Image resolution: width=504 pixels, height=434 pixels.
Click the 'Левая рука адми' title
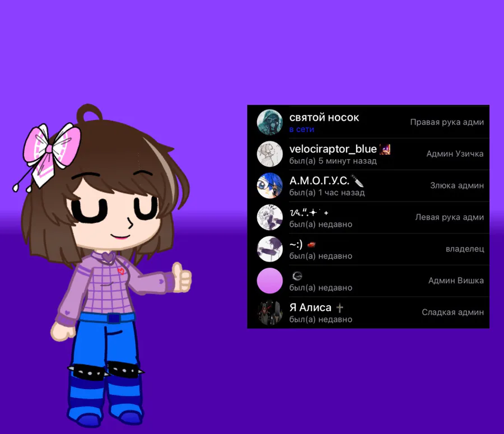pos(449,217)
